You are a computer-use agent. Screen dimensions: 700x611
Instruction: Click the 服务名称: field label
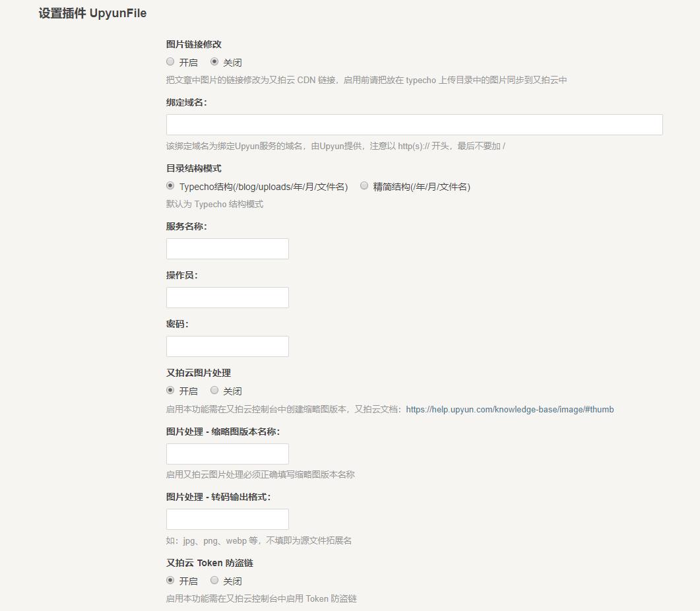(x=186, y=226)
